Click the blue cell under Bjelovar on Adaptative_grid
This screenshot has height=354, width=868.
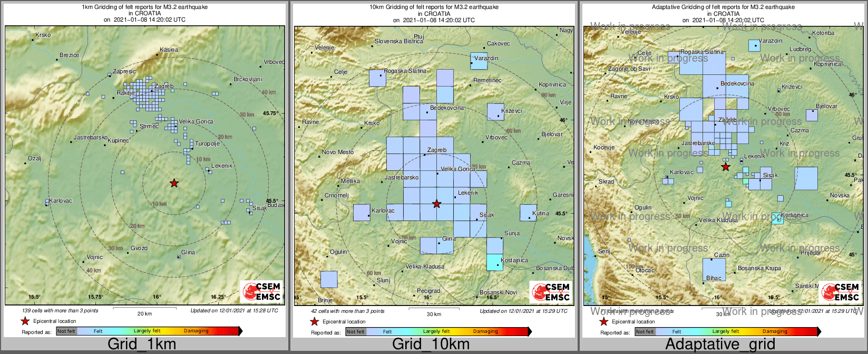[812, 115]
